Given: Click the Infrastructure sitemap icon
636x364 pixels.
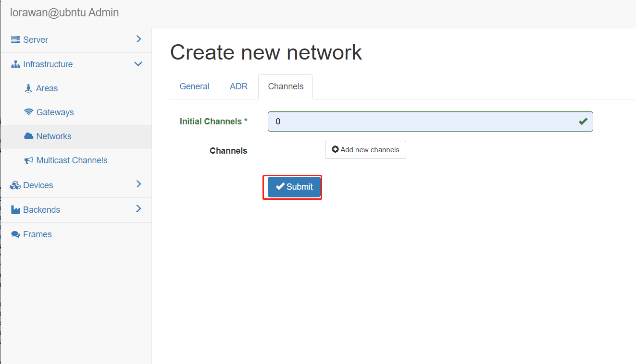Looking at the screenshot, I should pos(15,64).
